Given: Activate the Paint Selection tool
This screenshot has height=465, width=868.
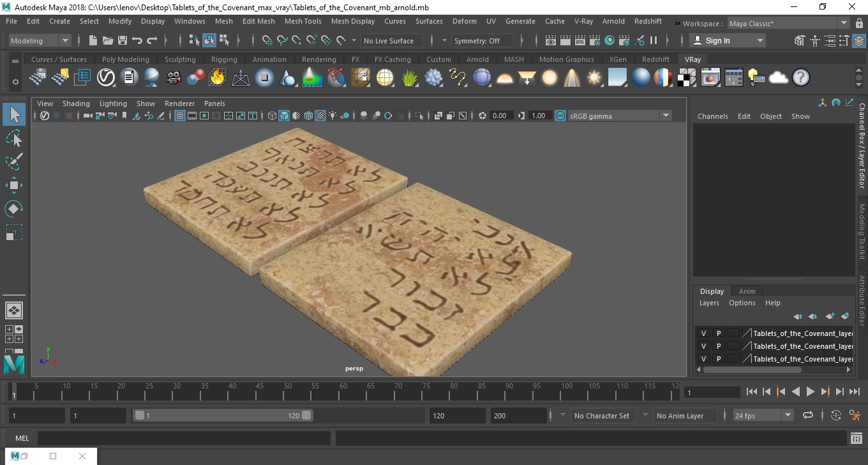Looking at the screenshot, I should [14, 162].
